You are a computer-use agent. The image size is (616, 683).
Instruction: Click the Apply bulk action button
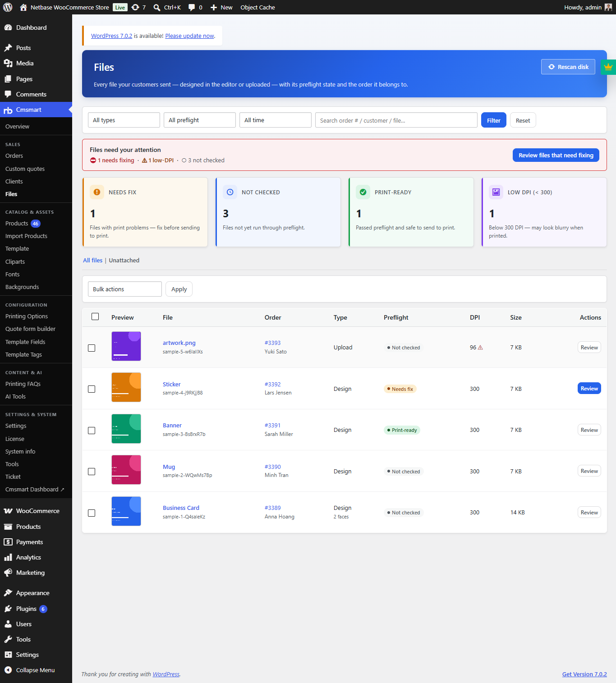click(x=179, y=289)
